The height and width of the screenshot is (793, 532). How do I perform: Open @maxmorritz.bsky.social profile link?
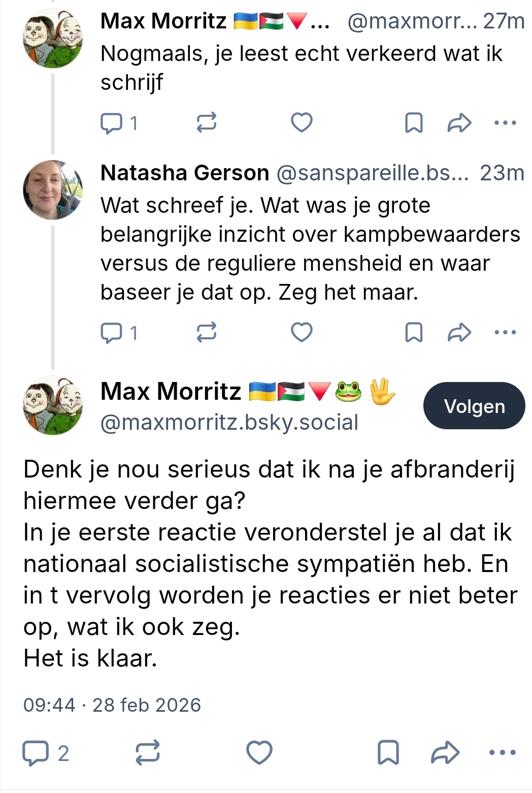click(229, 423)
